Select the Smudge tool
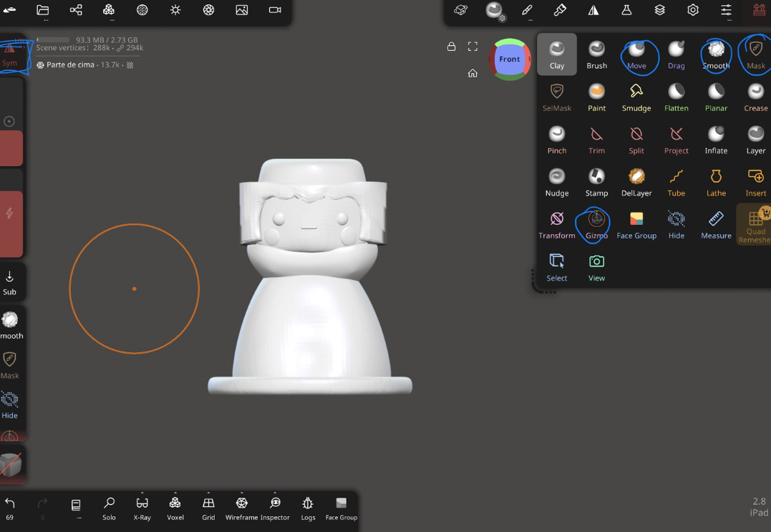Viewport: 771px width, 532px height. coord(636,97)
